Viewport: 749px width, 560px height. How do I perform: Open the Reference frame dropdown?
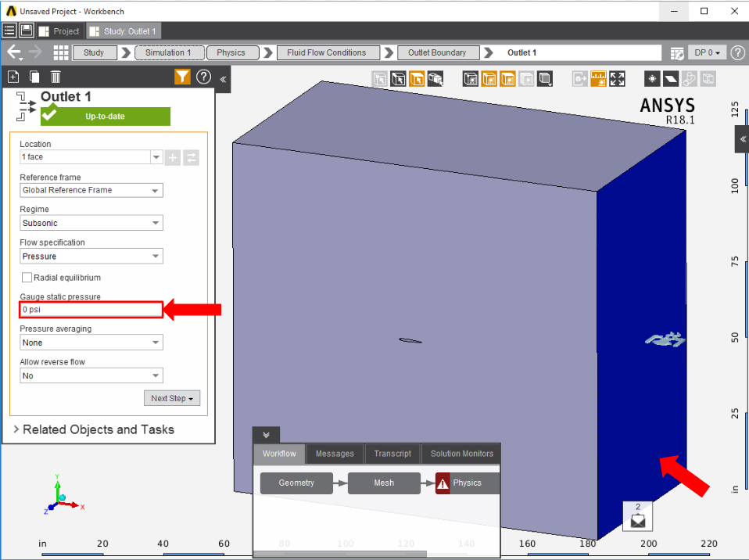[x=91, y=190]
